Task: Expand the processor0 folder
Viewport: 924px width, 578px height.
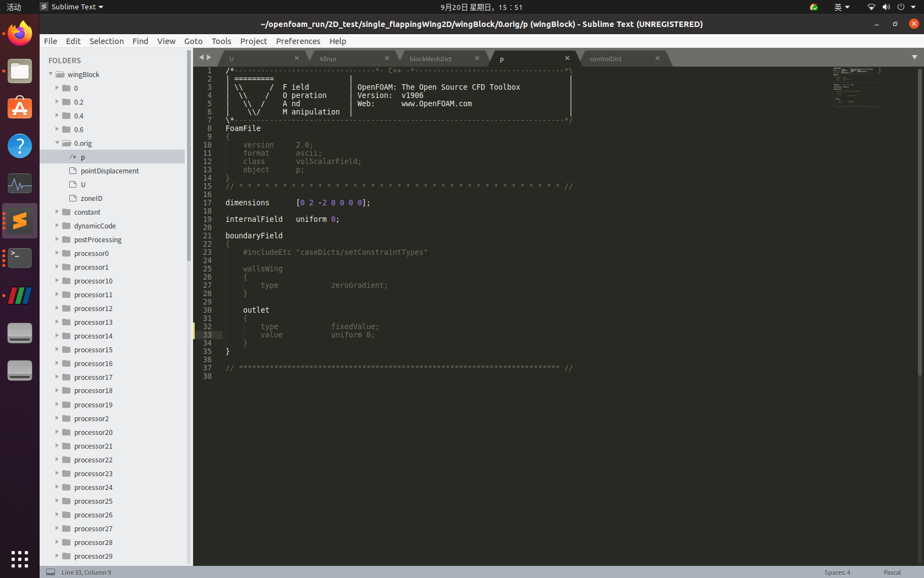Action: (57, 253)
